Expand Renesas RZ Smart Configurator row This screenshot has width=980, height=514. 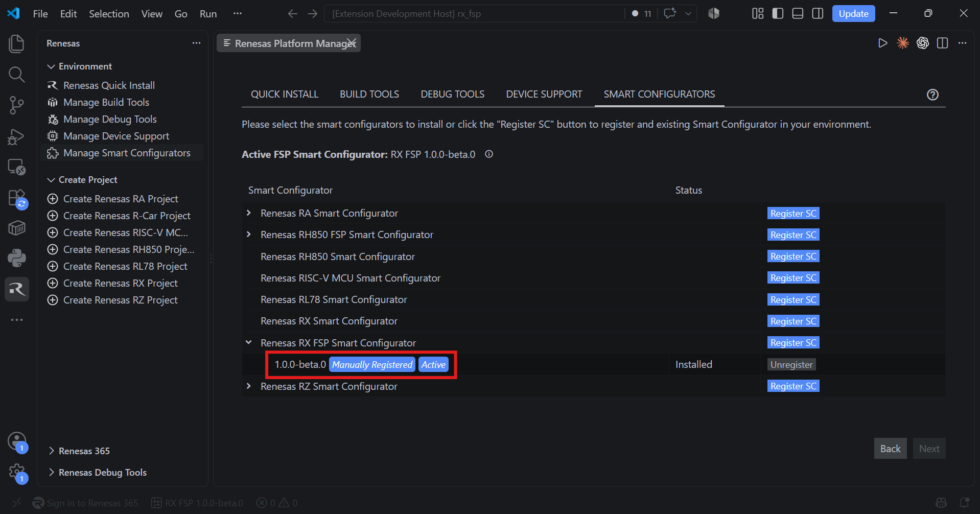pyautogui.click(x=249, y=386)
